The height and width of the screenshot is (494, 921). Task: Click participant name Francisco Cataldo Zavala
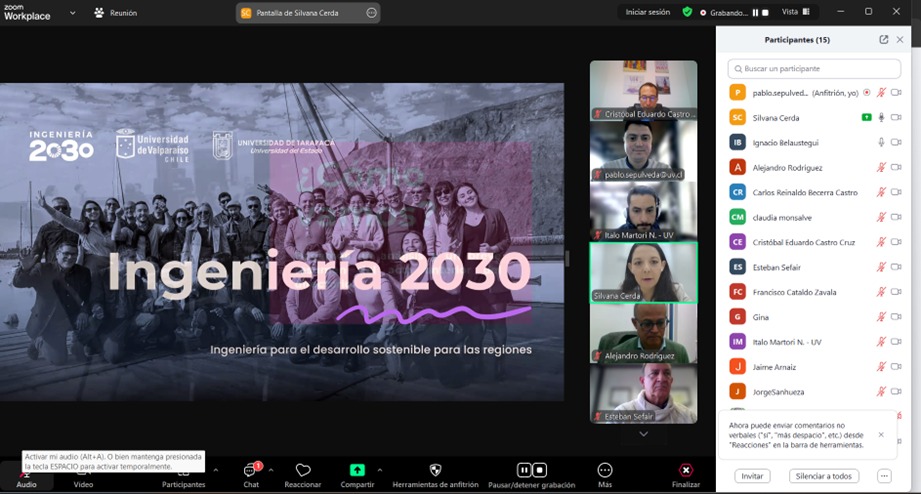pyautogui.click(x=794, y=292)
